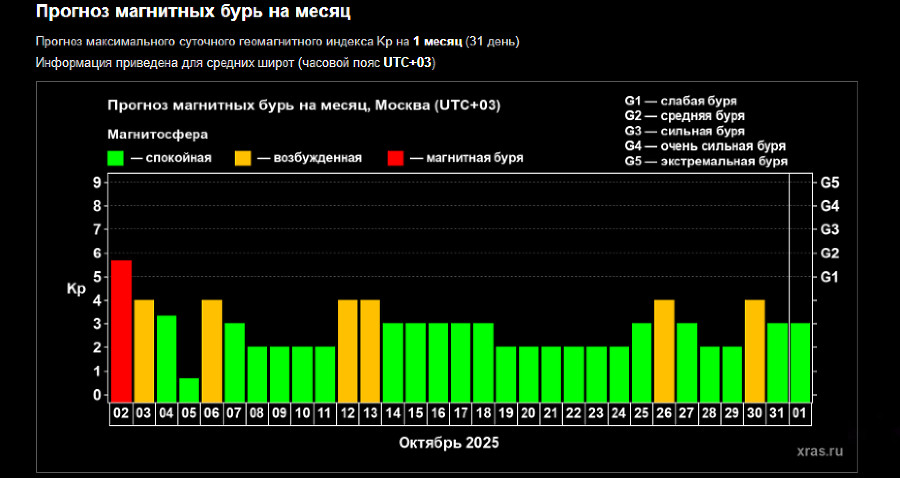
Task: Click the page heading Прогноз магнитных бурь на месяц
Action: pos(193,13)
